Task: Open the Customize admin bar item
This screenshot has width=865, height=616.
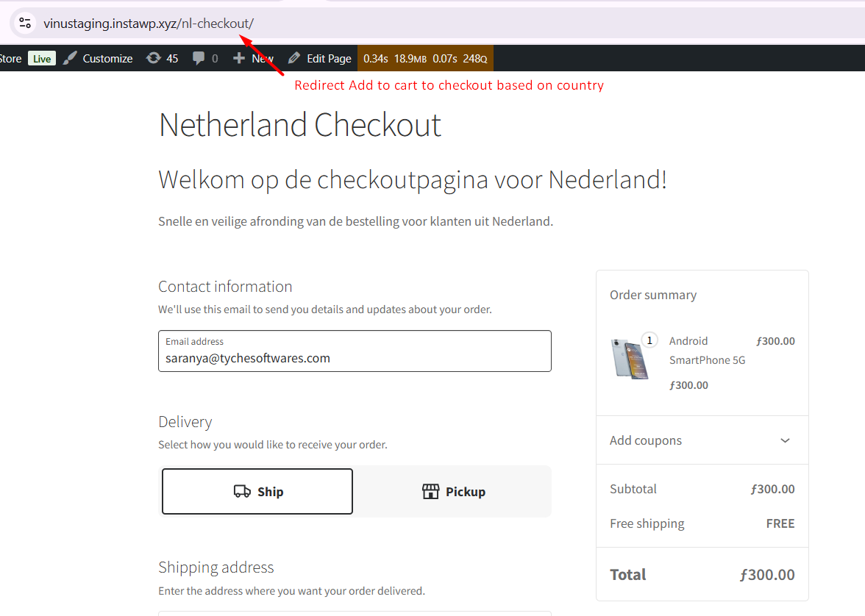Action: coord(107,59)
